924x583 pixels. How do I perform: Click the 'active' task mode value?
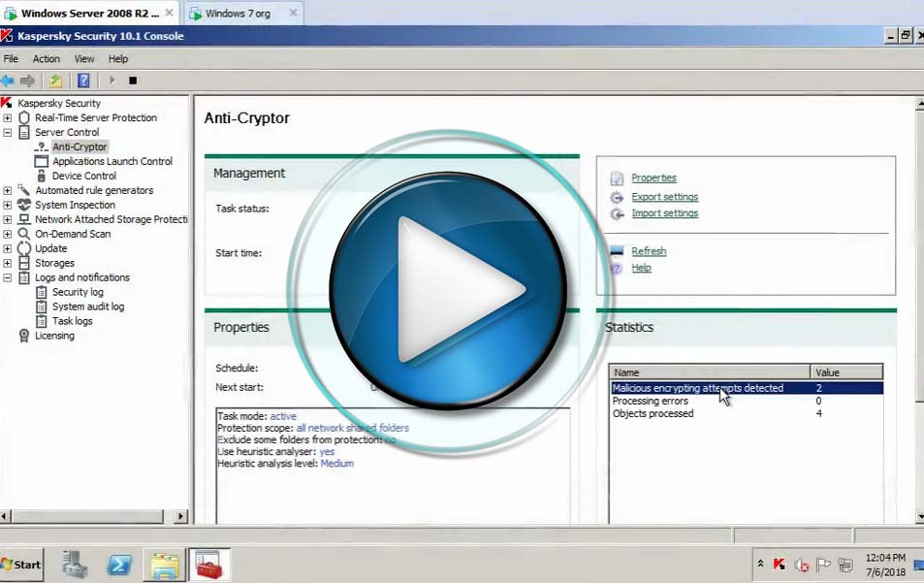click(x=283, y=416)
